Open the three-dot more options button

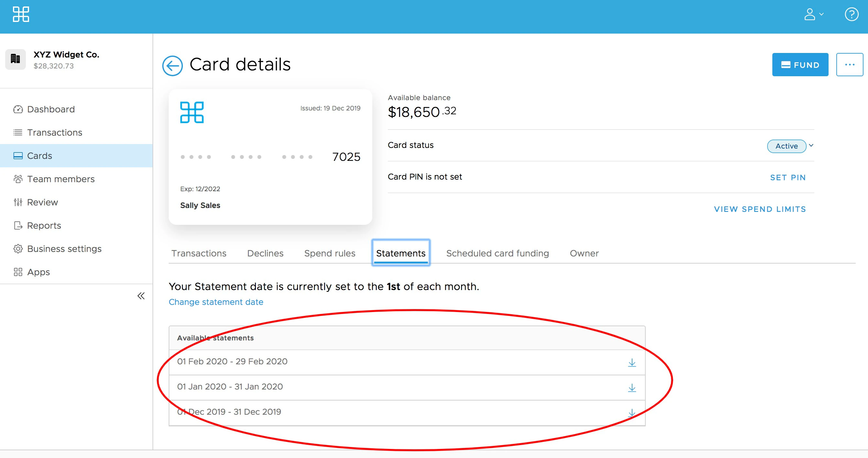(x=849, y=65)
